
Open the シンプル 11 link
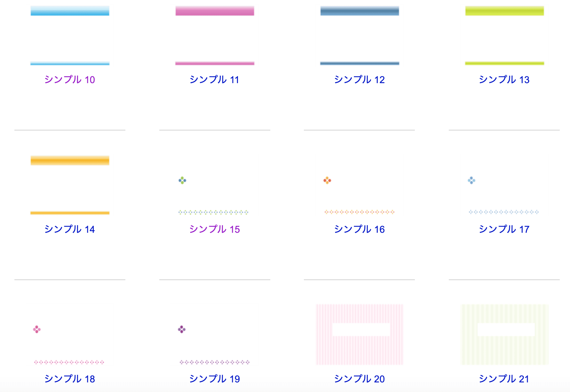214,79
